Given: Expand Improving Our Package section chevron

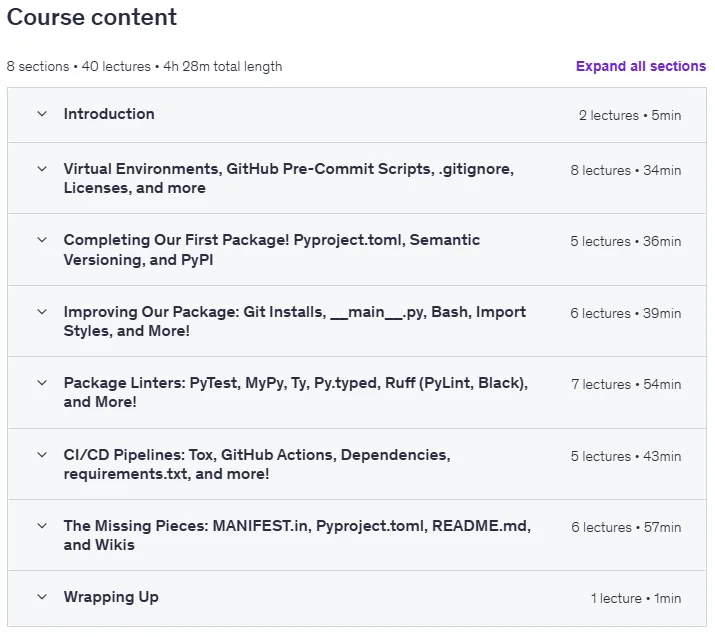Looking at the screenshot, I should [42, 312].
